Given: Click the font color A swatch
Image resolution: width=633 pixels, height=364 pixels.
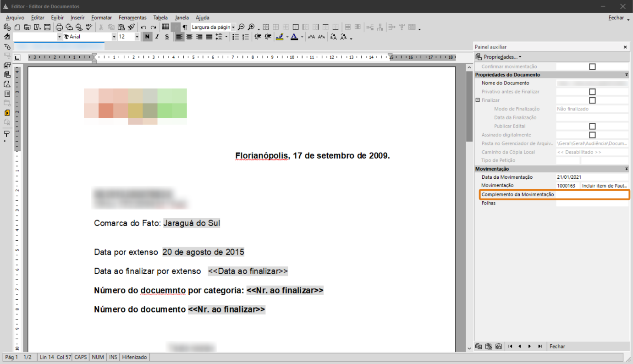Looking at the screenshot, I should (x=294, y=37).
